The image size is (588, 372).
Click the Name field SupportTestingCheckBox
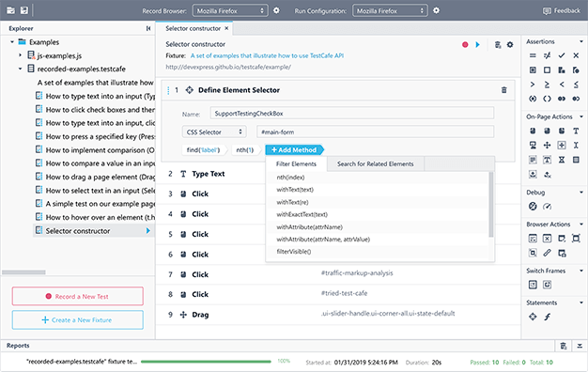[352, 114]
